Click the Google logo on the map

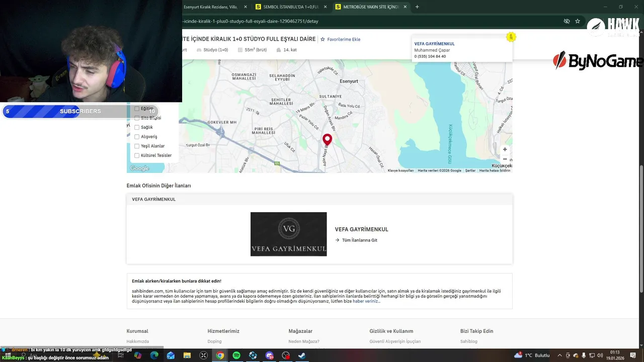tap(139, 168)
